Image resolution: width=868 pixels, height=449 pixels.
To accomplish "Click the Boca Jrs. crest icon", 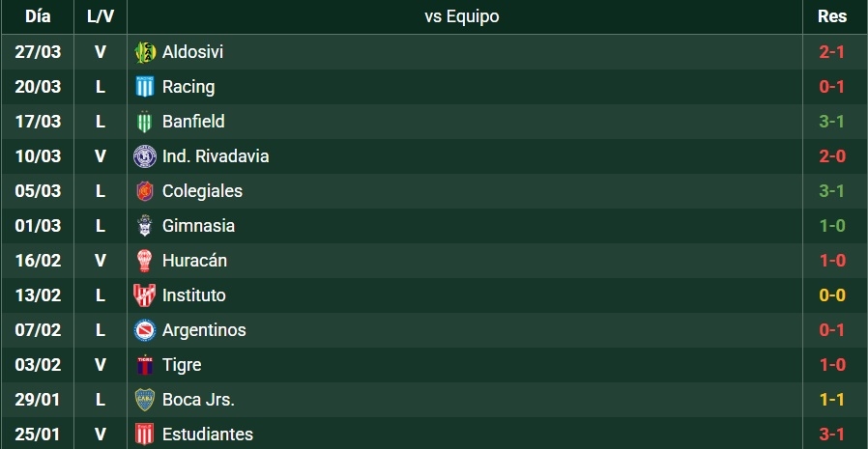I will pyautogui.click(x=145, y=400).
